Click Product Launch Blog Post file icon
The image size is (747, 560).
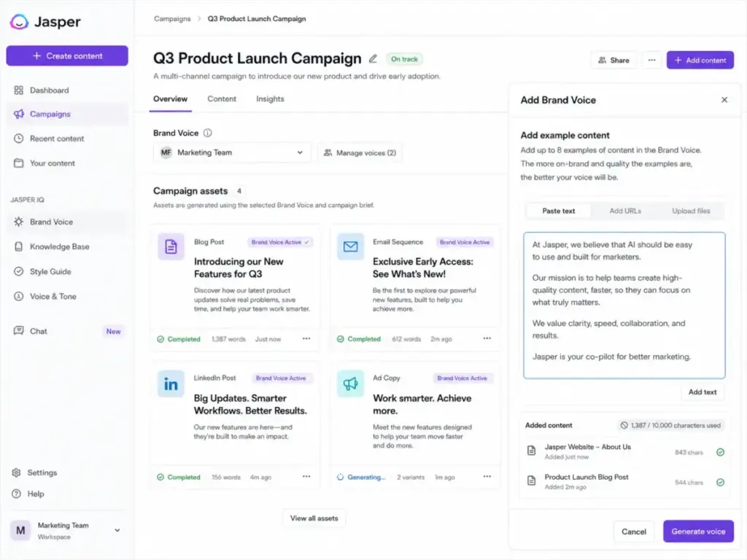532,481
